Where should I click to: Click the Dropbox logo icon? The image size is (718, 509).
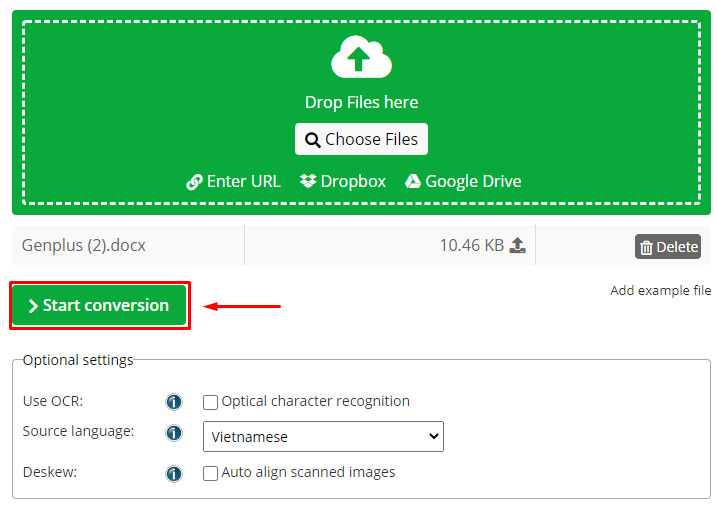(308, 181)
